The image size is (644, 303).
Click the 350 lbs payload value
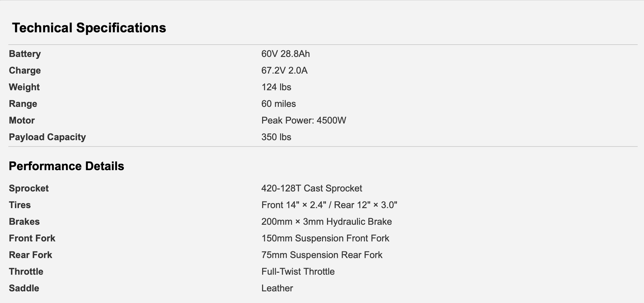point(276,137)
